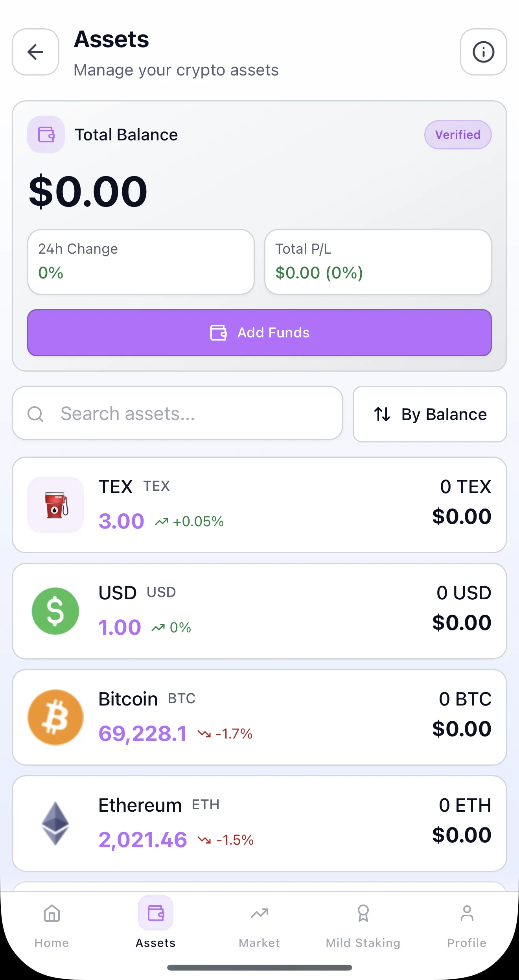Open the info icon in header

tap(483, 52)
